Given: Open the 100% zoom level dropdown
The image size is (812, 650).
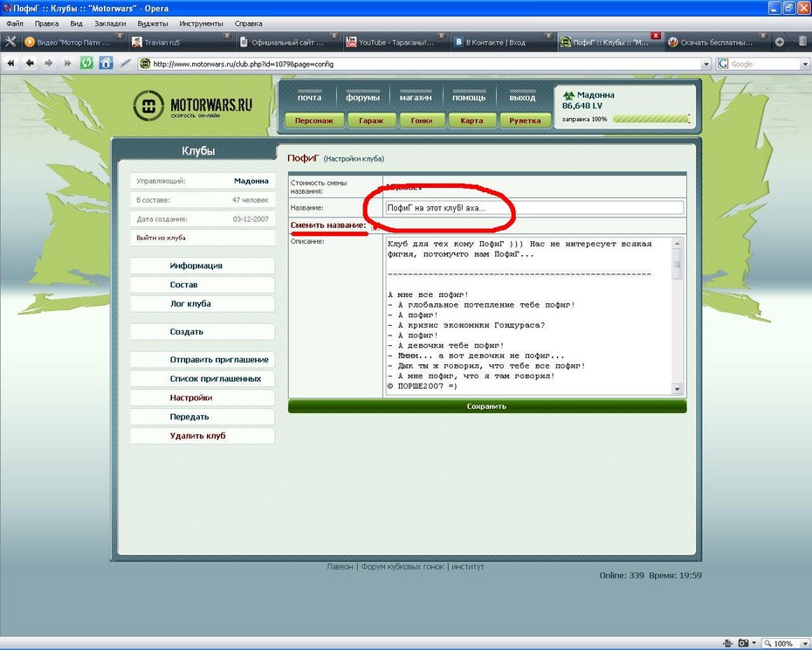Looking at the screenshot, I should pyautogui.click(x=803, y=643).
